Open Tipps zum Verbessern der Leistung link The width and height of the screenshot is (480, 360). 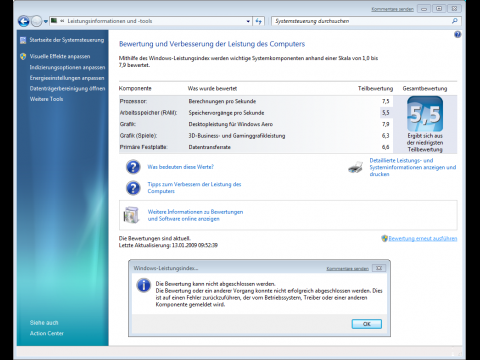[x=194, y=188]
